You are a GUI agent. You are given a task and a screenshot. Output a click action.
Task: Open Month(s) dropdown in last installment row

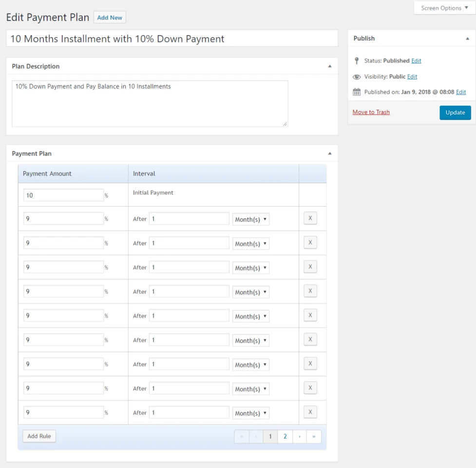(251, 413)
